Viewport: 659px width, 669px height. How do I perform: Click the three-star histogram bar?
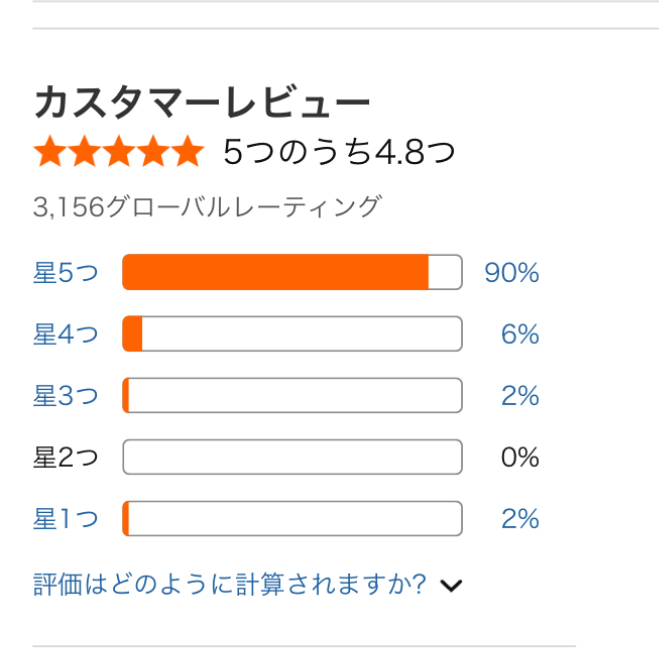click(292, 396)
